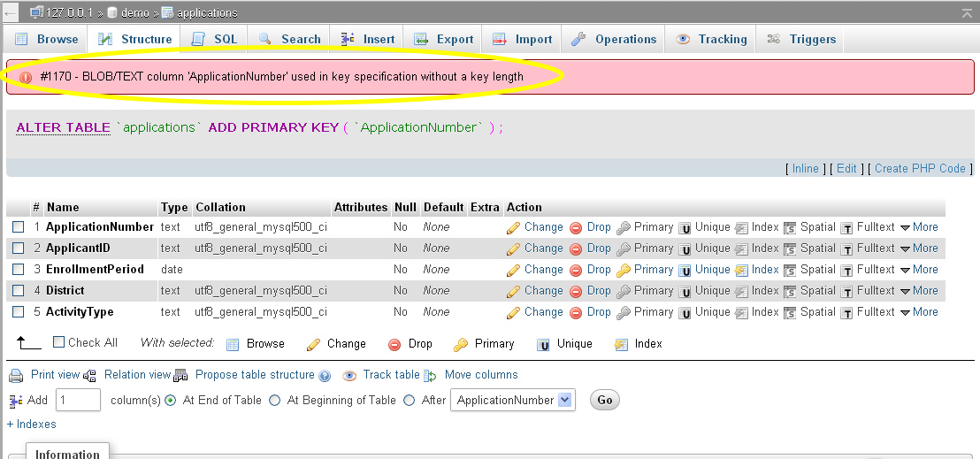This screenshot has width=980, height=459.
Task: Click the red Drop icon for ApplicantID row
Action: (576, 249)
